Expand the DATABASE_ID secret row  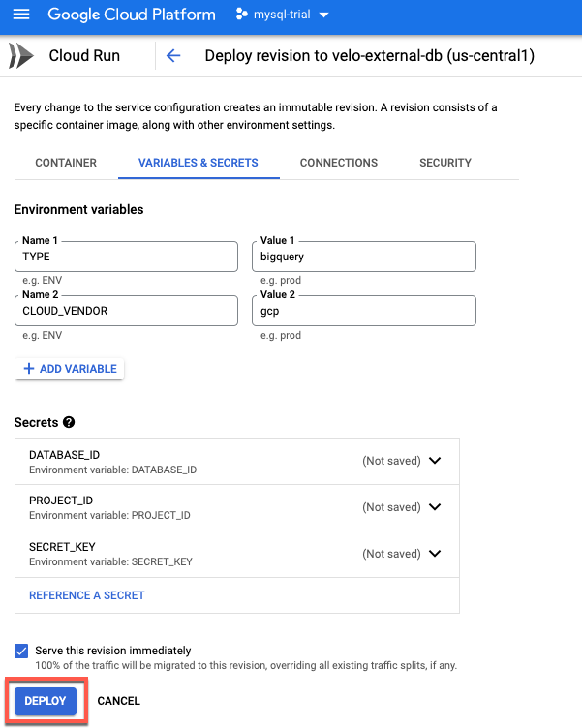click(x=435, y=461)
